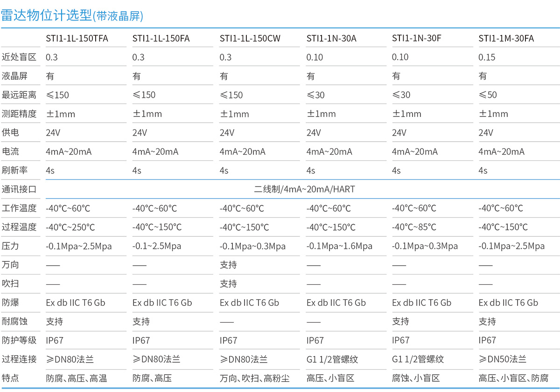The width and height of the screenshot is (560, 392).
Task: Click 4s refresh rate under STI1-1L-150TFA
Action: point(50,171)
